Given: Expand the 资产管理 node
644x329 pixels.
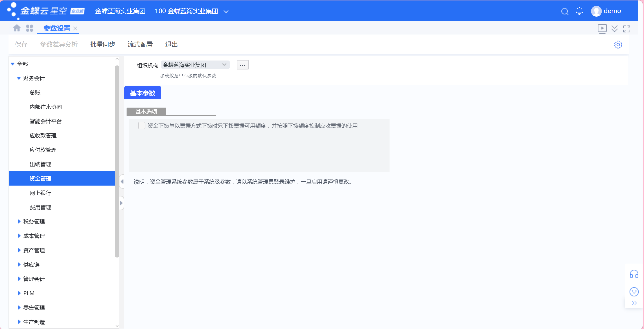Looking at the screenshot, I should click(x=19, y=250).
